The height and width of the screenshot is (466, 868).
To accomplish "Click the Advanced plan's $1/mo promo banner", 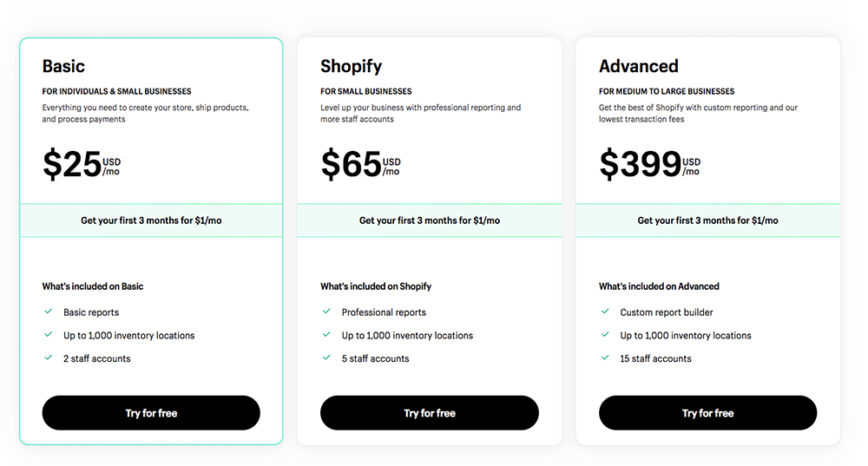I will pos(707,220).
